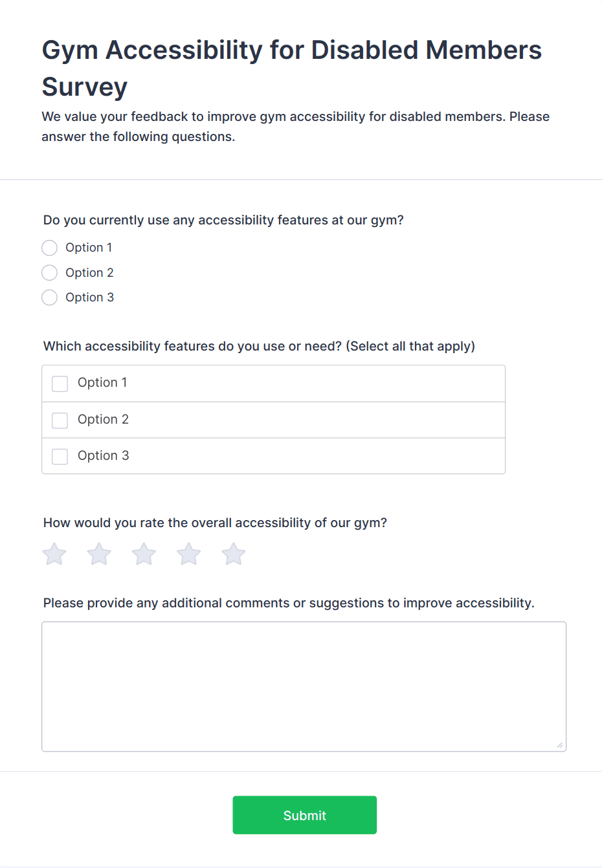Submit the survey form
602x868 pixels.
(x=304, y=815)
